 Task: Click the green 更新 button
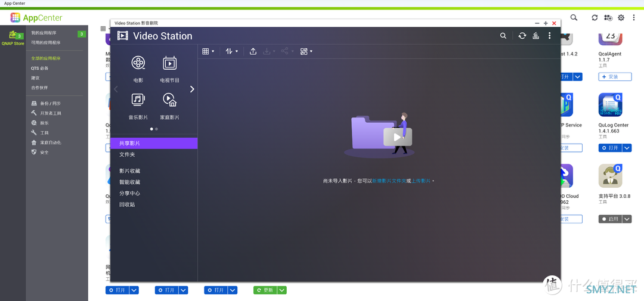[265, 290]
